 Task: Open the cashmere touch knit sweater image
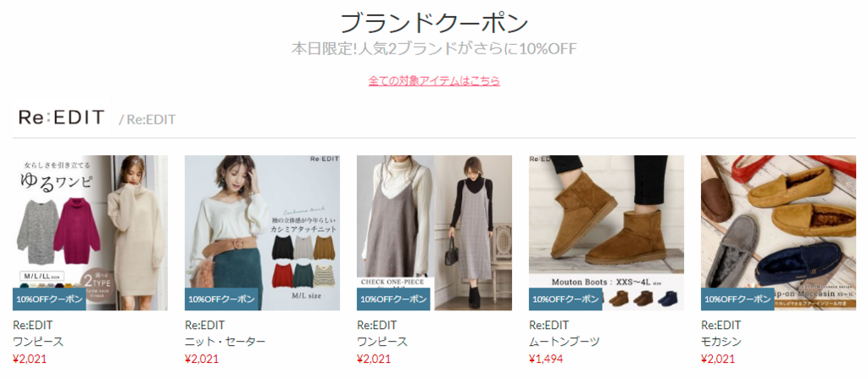pyautogui.click(x=263, y=232)
